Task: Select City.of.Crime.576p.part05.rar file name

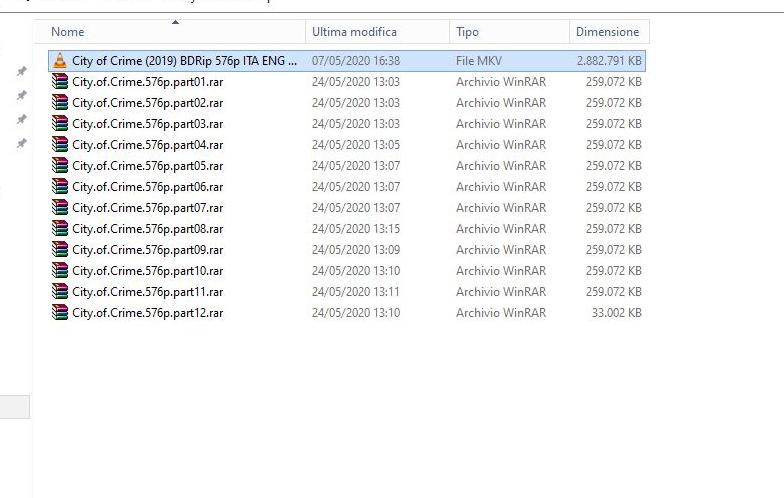Action: (148, 166)
